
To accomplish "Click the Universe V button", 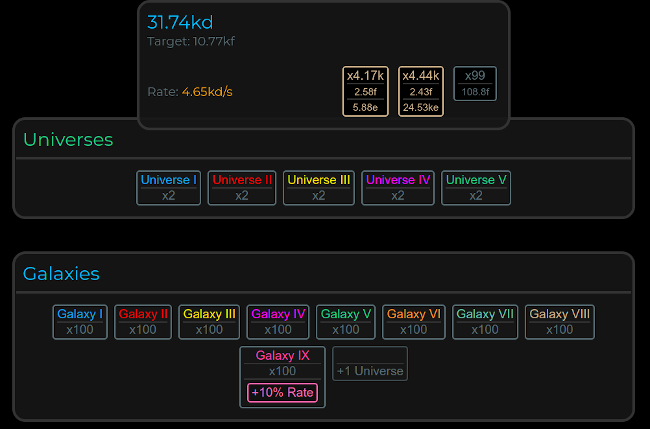I will click(476, 188).
